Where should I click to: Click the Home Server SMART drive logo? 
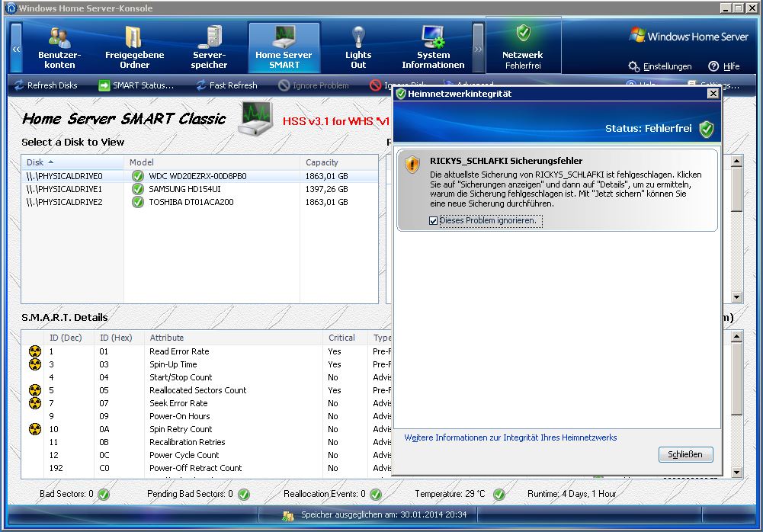tap(255, 119)
